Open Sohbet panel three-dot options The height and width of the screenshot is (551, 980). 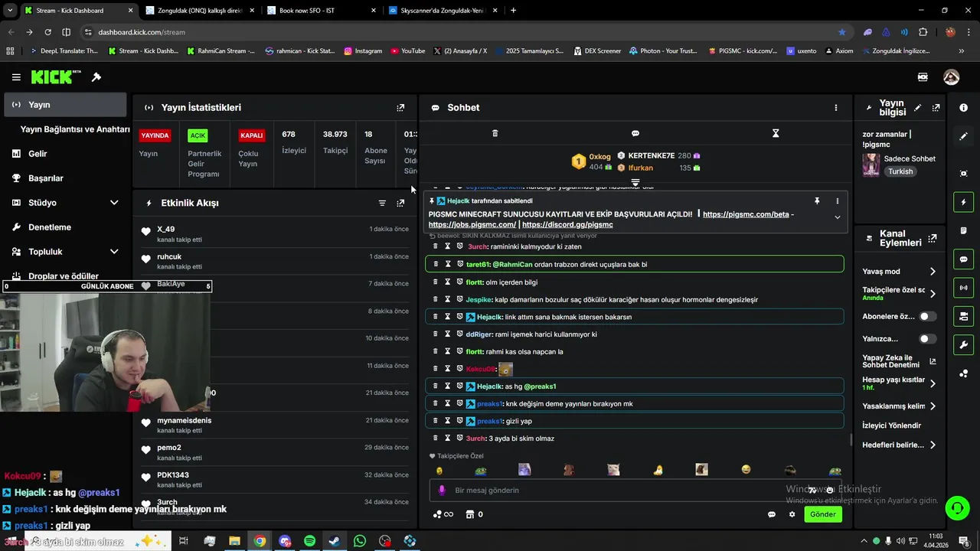[x=836, y=108]
